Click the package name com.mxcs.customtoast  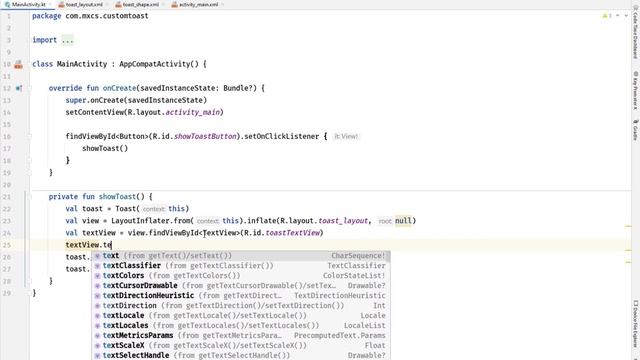tap(107, 16)
